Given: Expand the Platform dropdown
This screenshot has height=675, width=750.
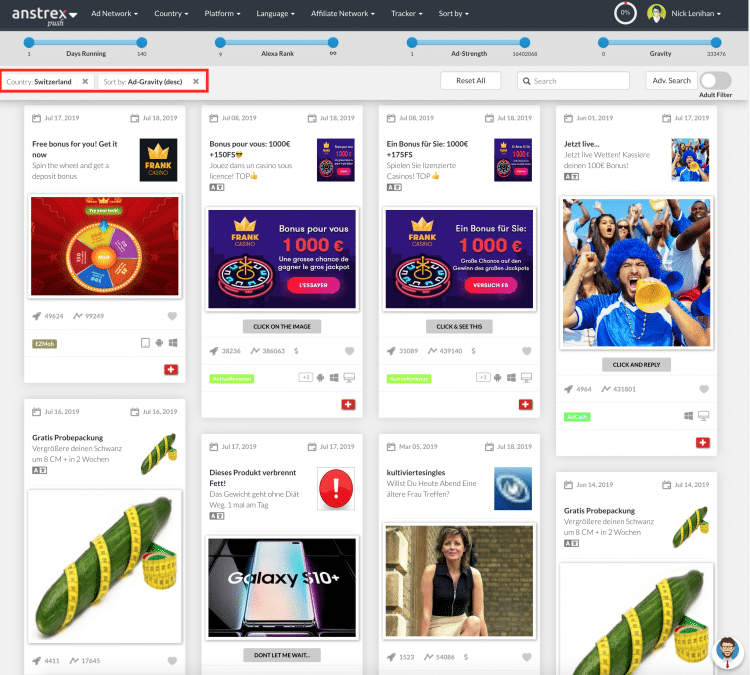Looking at the screenshot, I should (x=222, y=13).
